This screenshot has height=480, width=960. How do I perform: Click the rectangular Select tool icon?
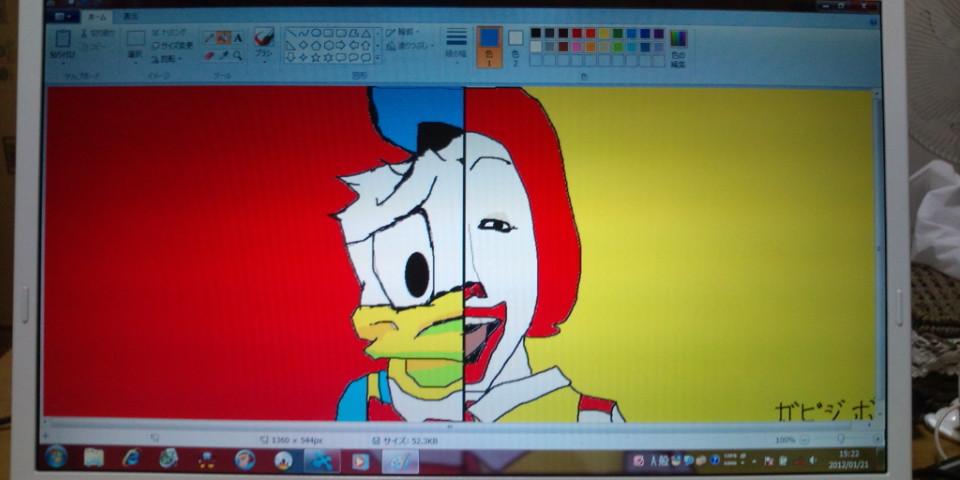(136, 39)
